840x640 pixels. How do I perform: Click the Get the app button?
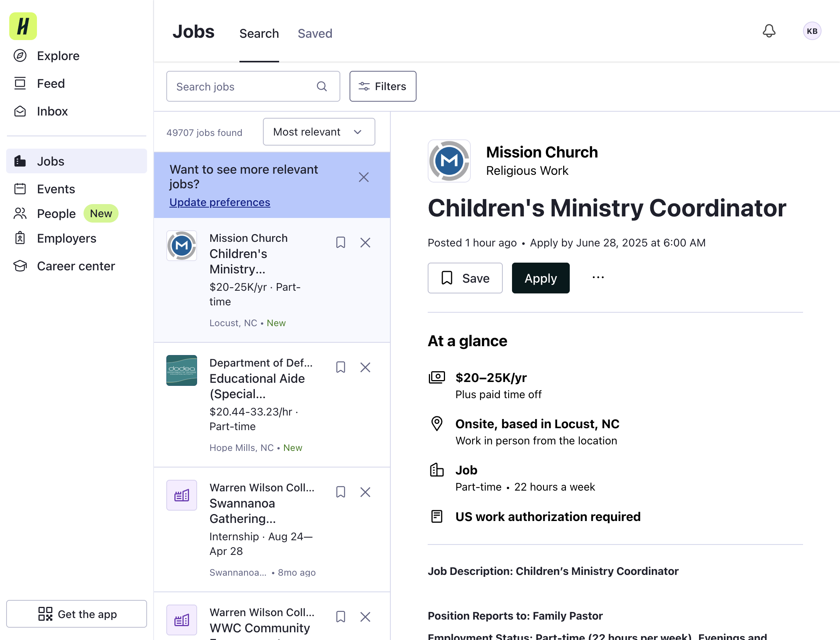pos(77,614)
